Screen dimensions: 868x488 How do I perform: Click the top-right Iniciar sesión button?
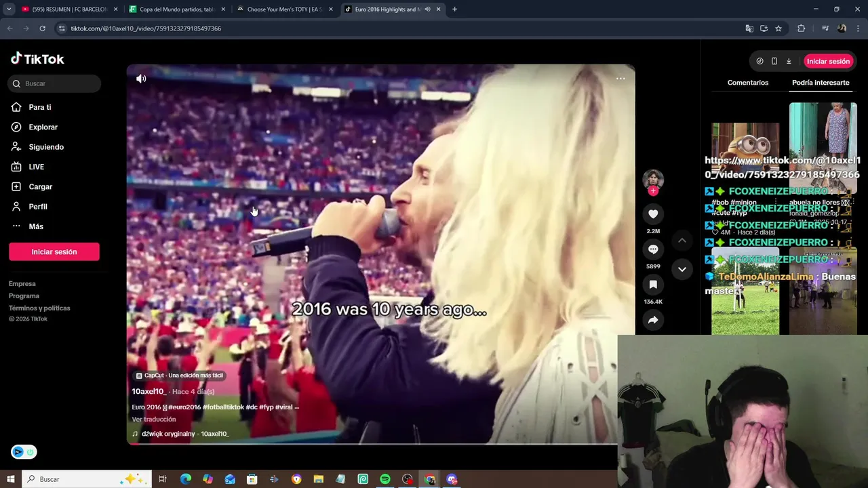pos(828,61)
